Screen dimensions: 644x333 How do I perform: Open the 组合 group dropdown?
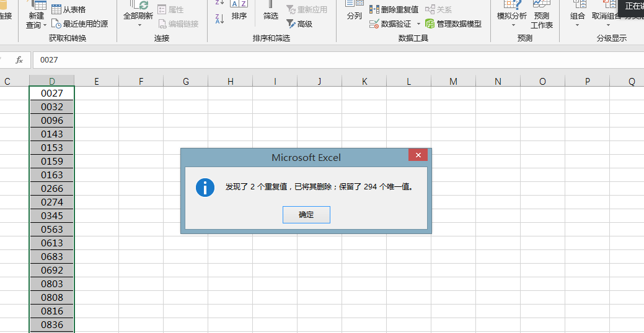tap(578, 15)
